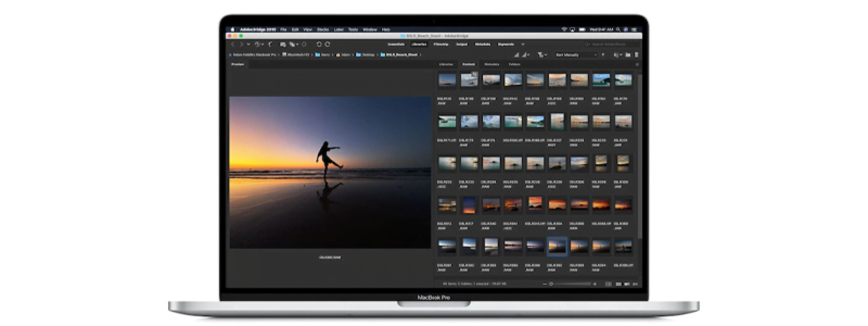Toggle the lock thumbnail grid button

click(x=608, y=284)
